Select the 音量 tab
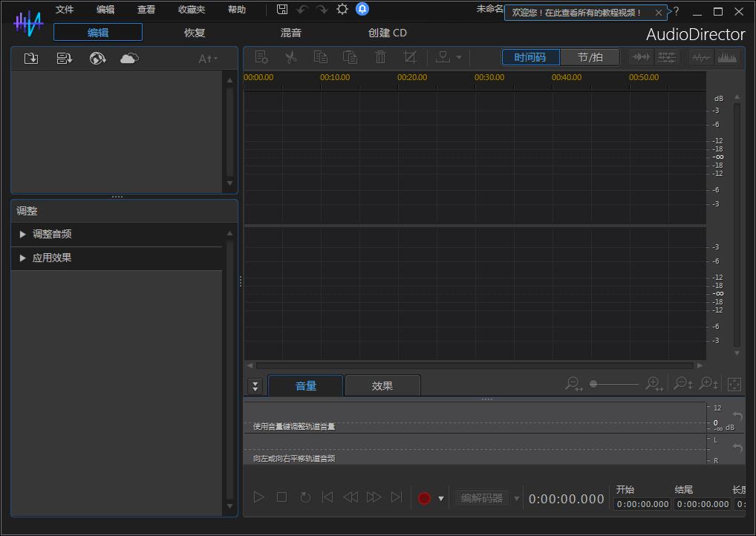756x536 pixels. click(x=306, y=385)
